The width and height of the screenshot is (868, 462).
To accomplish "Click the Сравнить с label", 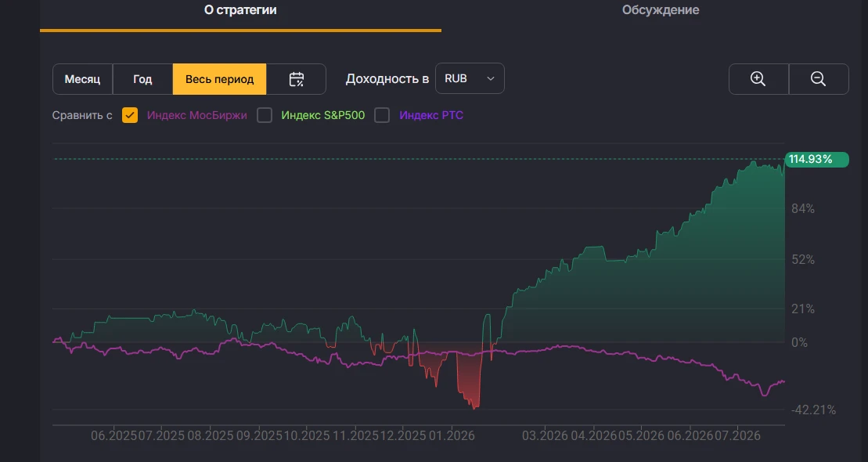I will click(82, 115).
